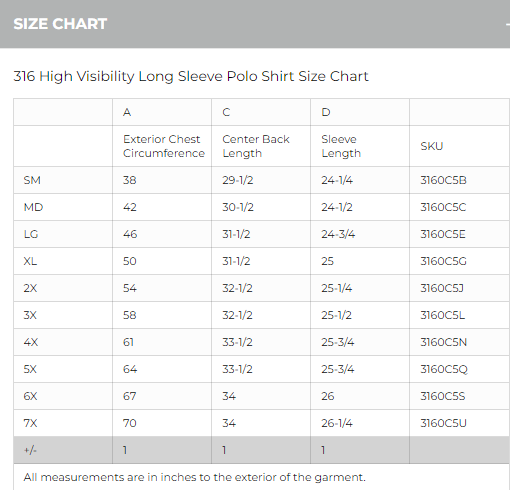Click the collapse icon beside SIZE CHART

coord(508,24)
